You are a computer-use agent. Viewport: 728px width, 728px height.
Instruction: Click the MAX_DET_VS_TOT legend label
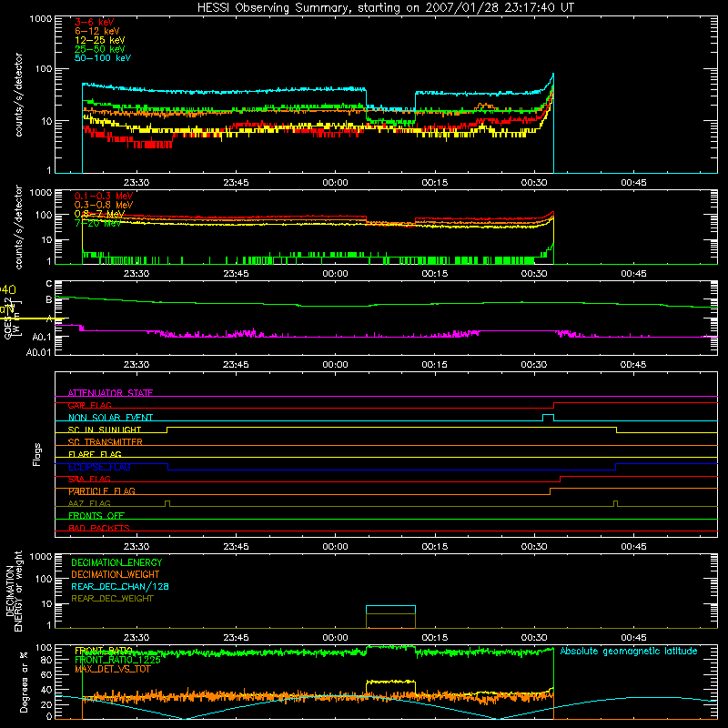point(112,669)
